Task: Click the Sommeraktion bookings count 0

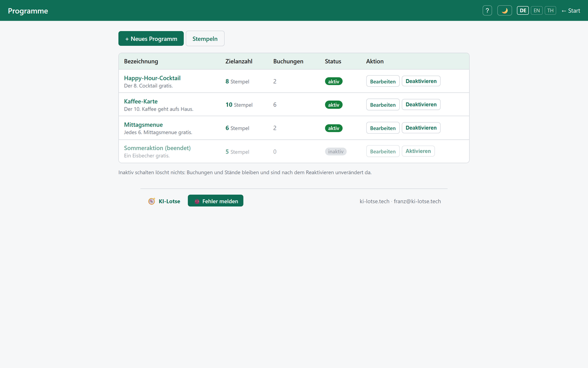Action: point(275,152)
